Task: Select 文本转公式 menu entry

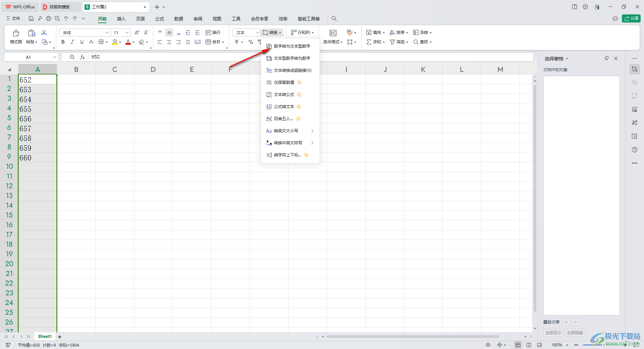Action: point(290,95)
